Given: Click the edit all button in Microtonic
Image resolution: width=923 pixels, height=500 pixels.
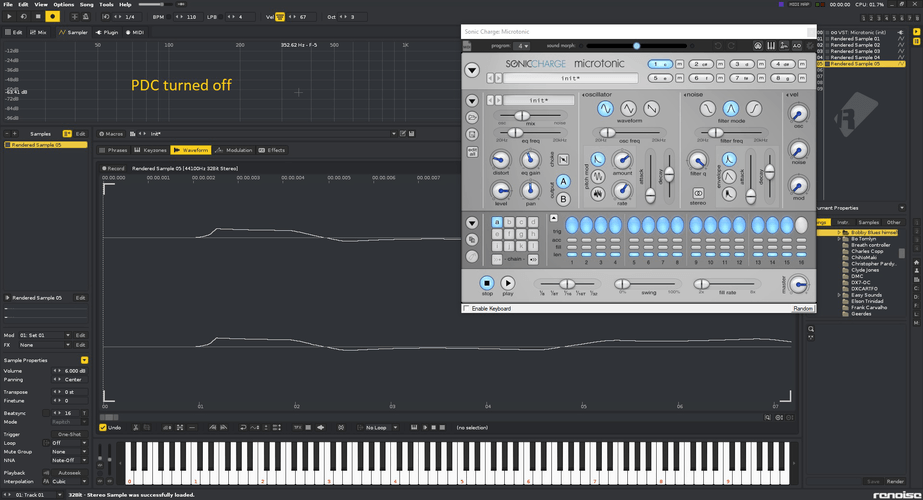Looking at the screenshot, I should point(472,152).
